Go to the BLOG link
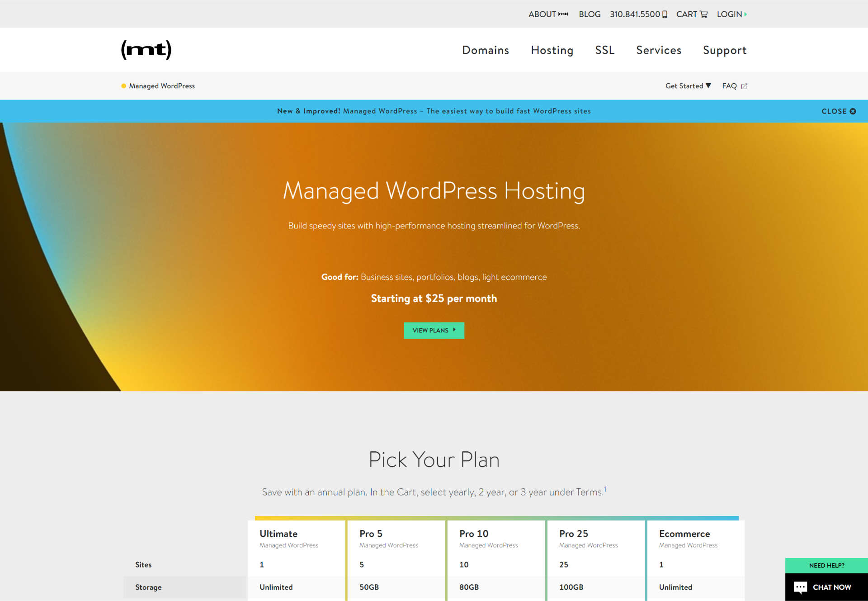868x601 pixels. (x=590, y=14)
